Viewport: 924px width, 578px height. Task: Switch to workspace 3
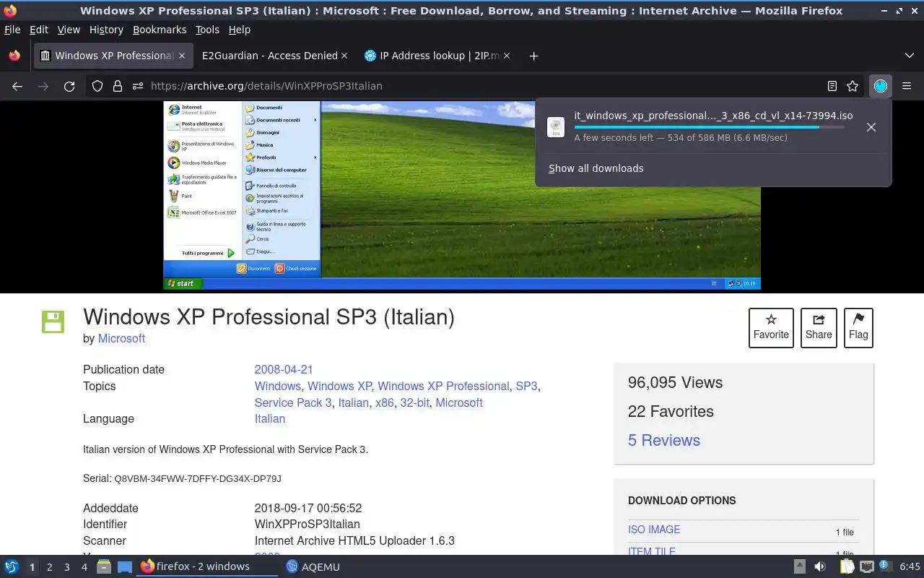click(x=66, y=567)
